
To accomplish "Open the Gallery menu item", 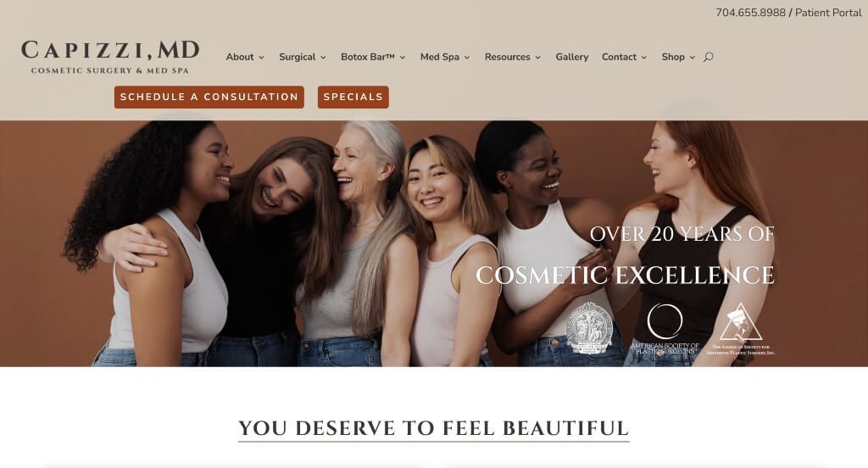I will (572, 57).
